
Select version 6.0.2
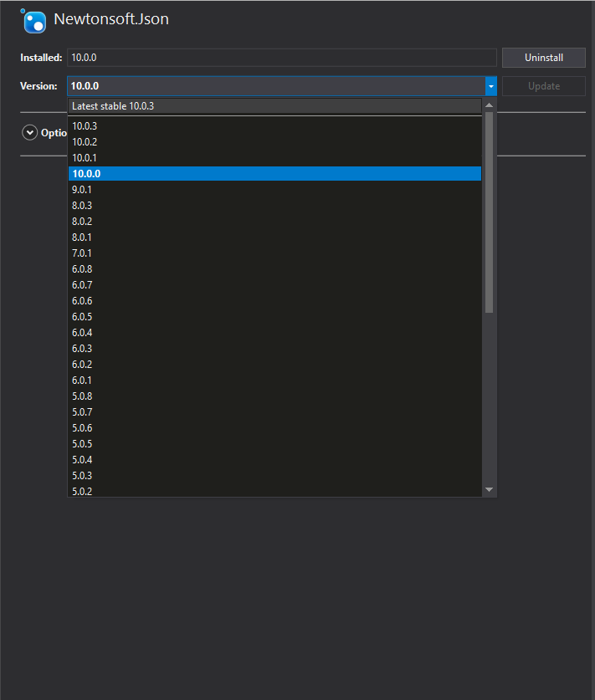[x=274, y=365]
